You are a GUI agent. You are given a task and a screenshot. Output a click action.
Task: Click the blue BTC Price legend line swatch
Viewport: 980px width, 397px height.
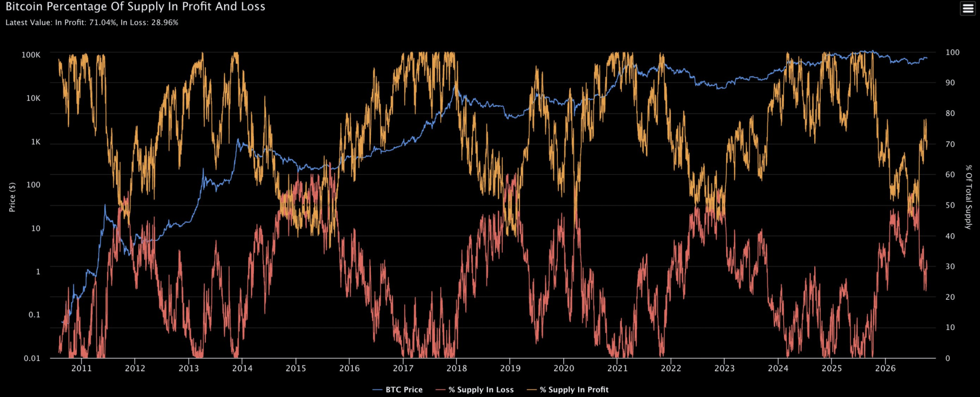pyautogui.click(x=377, y=390)
